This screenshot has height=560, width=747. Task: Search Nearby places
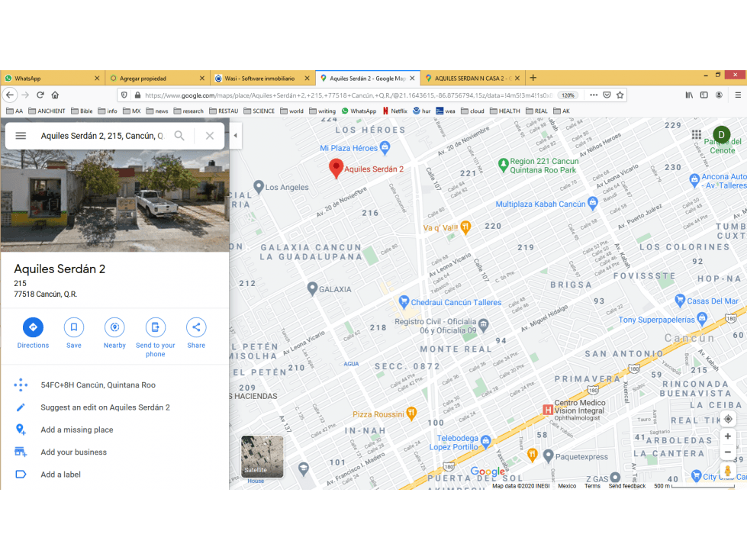pos(114,333)
